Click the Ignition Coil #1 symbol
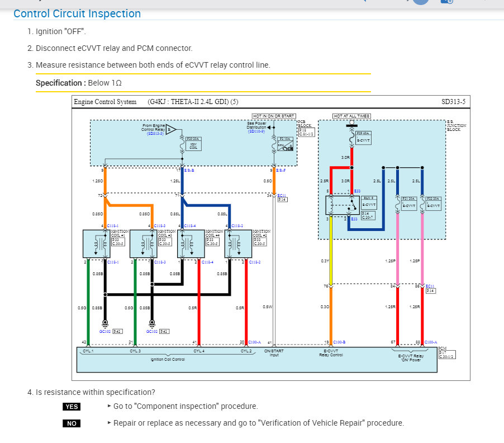This screenshot has height=443, width=504. [97, 243]
